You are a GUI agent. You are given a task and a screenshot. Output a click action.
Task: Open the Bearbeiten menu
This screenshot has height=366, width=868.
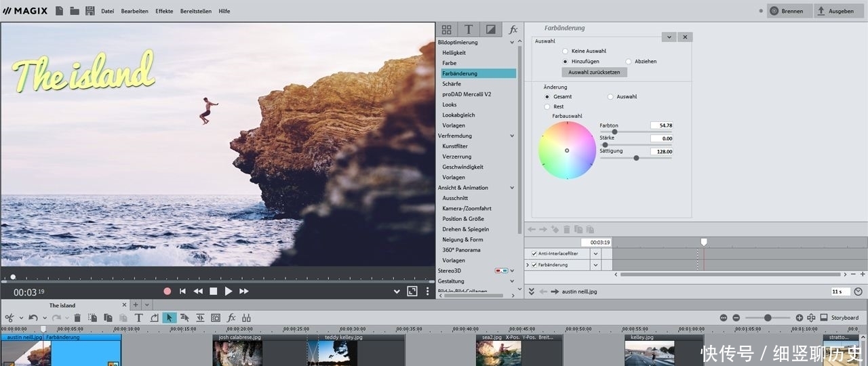coord(134,12)
